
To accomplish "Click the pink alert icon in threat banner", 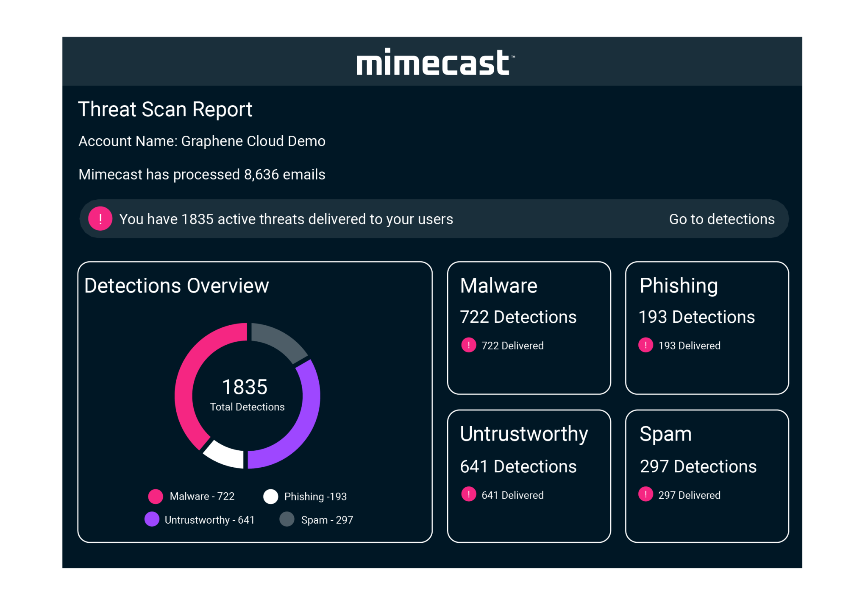I will (100, 219).
